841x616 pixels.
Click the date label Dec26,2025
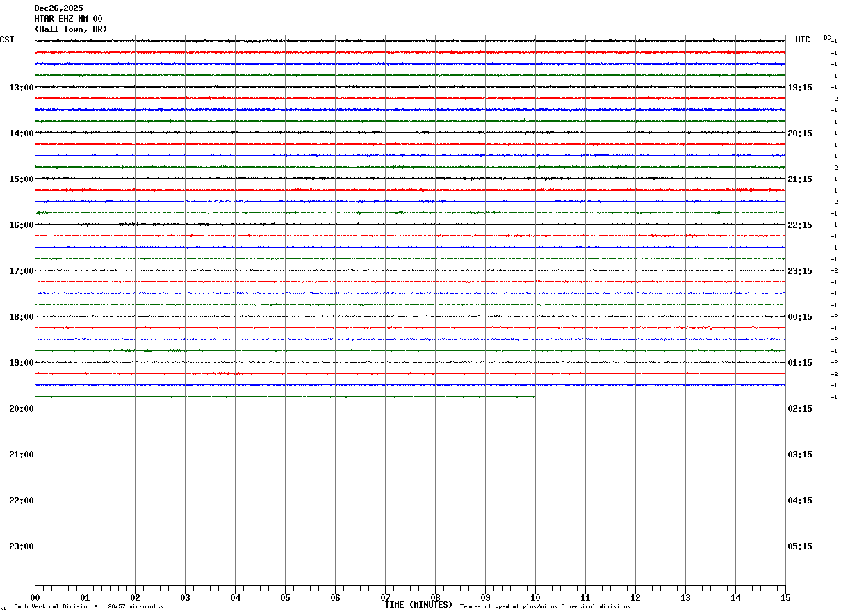pyautogui.click(x=58, y=8)
